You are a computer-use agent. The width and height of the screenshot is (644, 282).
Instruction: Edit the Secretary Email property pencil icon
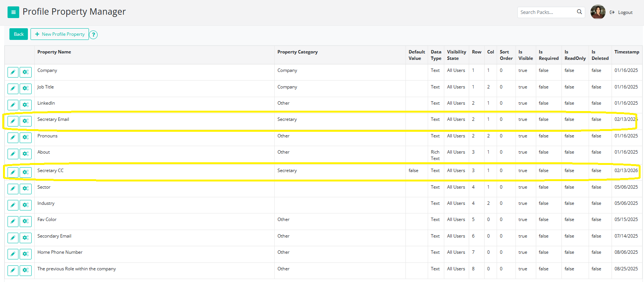click(x=13, y=121)
